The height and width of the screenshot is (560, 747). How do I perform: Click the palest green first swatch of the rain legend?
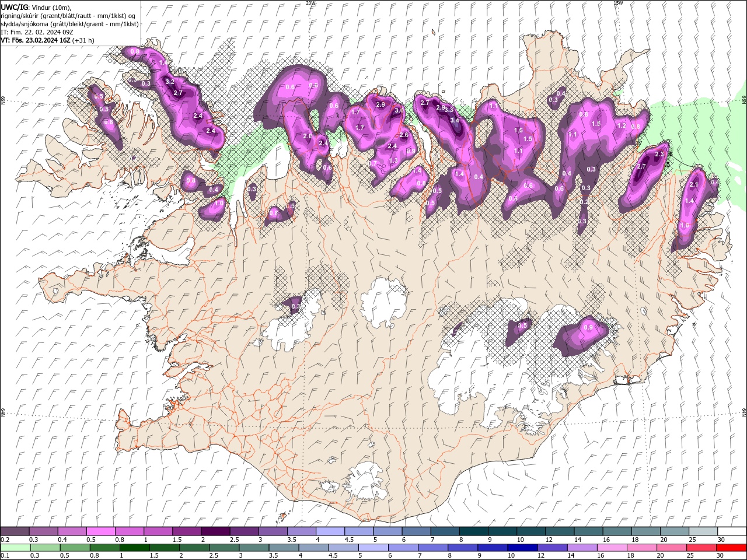(x=15, y=548)
